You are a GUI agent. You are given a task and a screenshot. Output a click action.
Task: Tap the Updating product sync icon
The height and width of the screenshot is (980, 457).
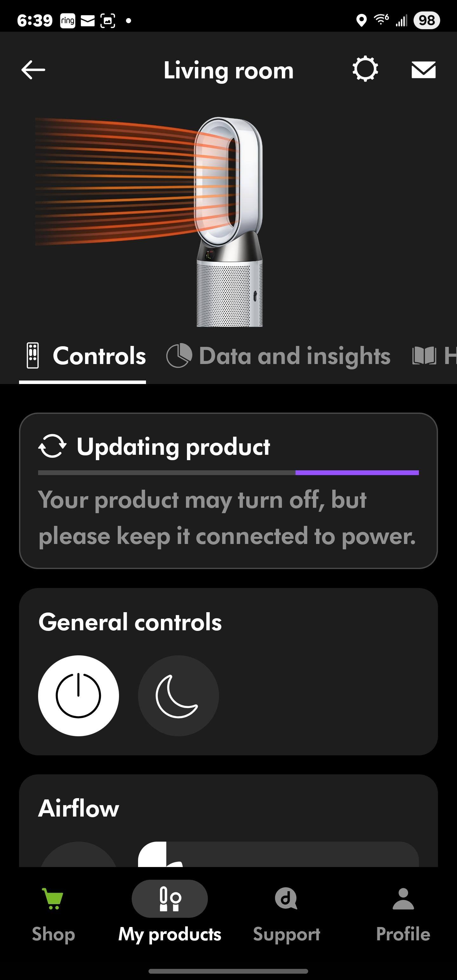(x=52, y=446)
